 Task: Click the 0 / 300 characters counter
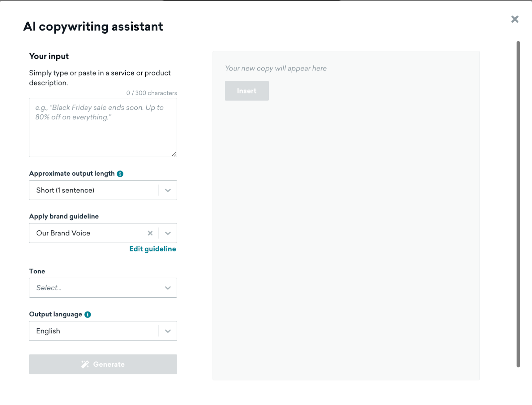pyautogui.click(x=152, y=93)
